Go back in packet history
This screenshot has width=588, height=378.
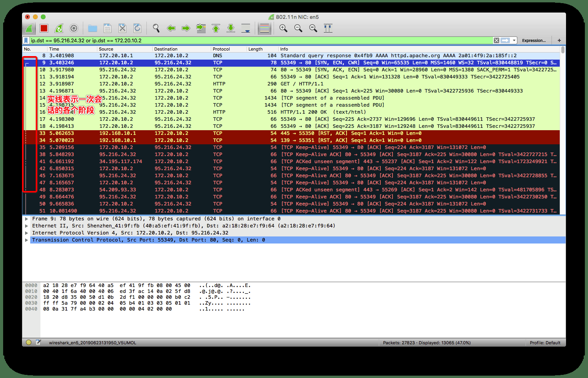point(171,28)
